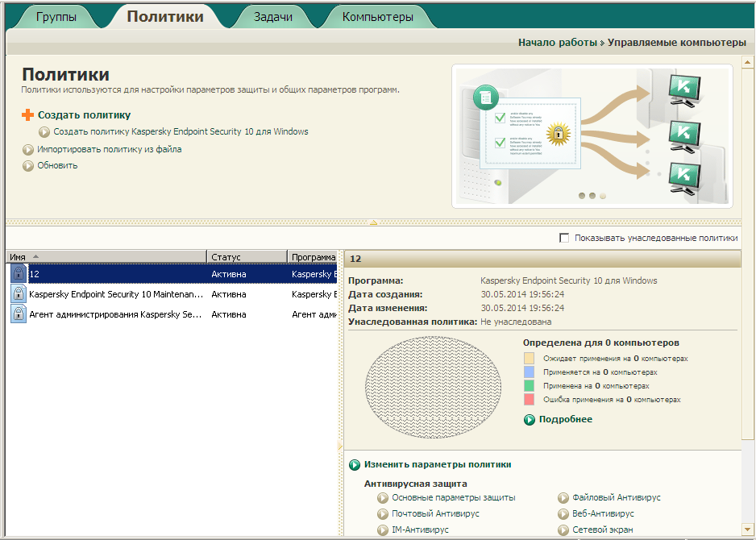Collapse upper panel using horizontal splitter arrow

(373, 222)
